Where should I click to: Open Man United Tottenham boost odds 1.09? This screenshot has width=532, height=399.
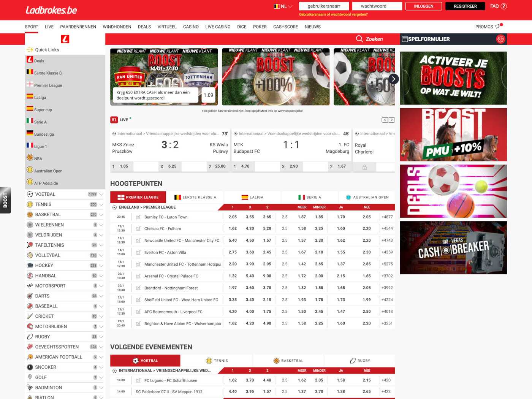208,95
